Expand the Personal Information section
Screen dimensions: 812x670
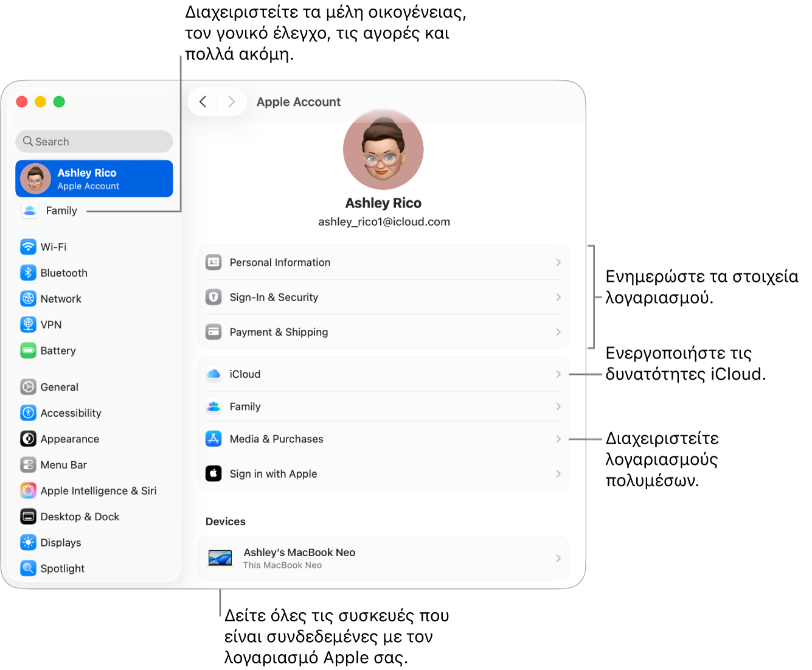[383, 262]
